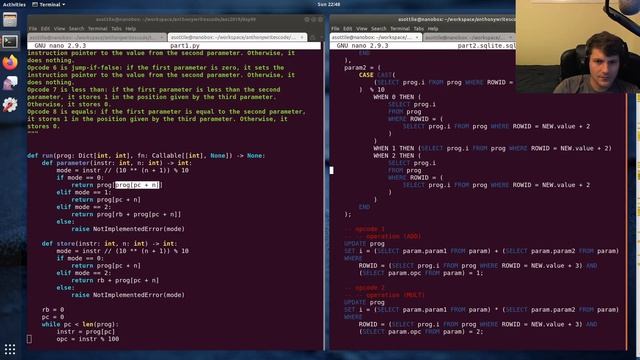Close first tab in left terminal window

point(162,37)
